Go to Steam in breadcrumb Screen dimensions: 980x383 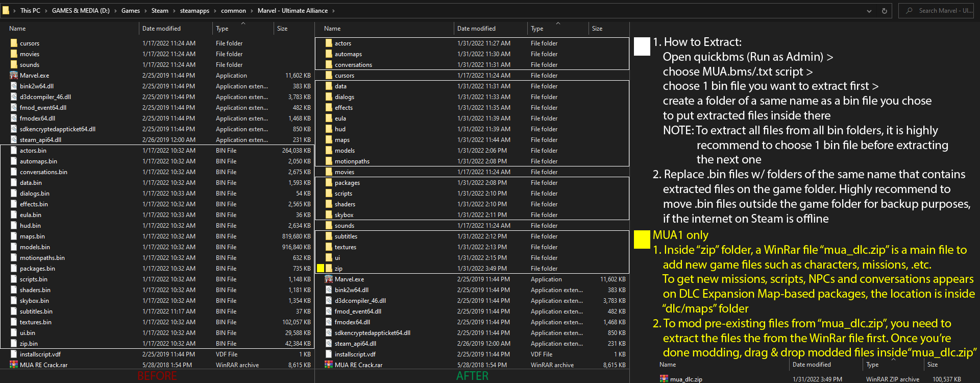tap(160, 11)
